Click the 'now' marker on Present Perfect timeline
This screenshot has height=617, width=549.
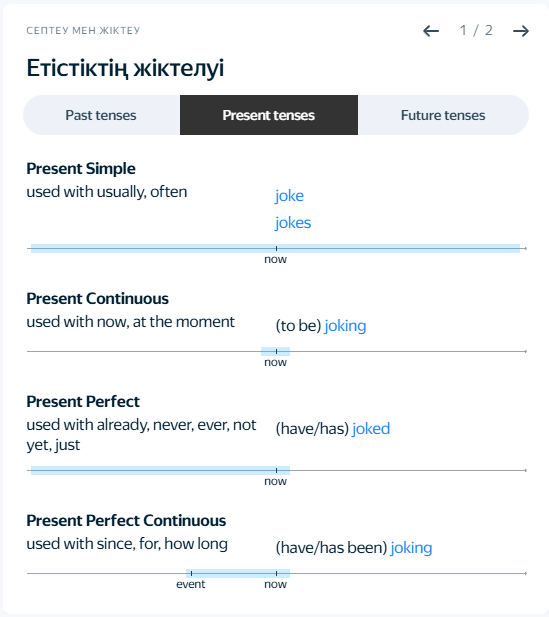275,481
